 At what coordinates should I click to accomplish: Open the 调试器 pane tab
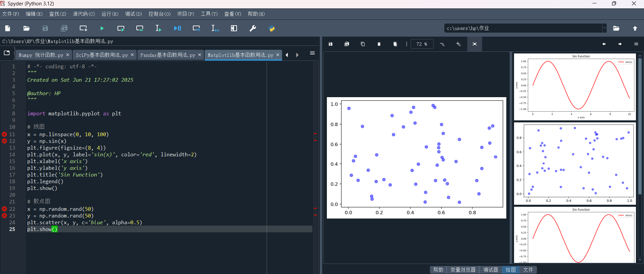(490, 270)
